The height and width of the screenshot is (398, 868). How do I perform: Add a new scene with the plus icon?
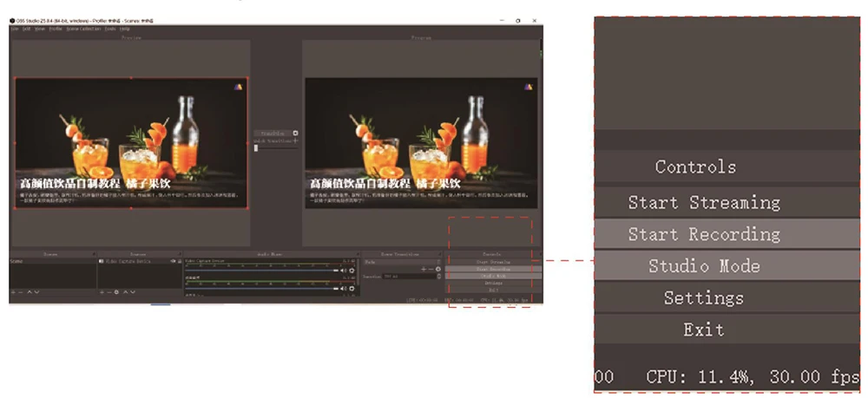tap(13, 292)
